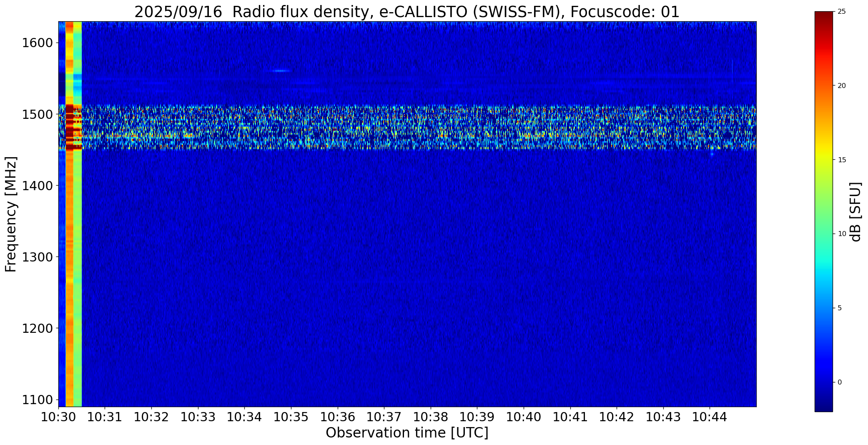Screen dimensions: 868x445
Task: Click the 1400 frequency tick label
Action: (38, 186)
